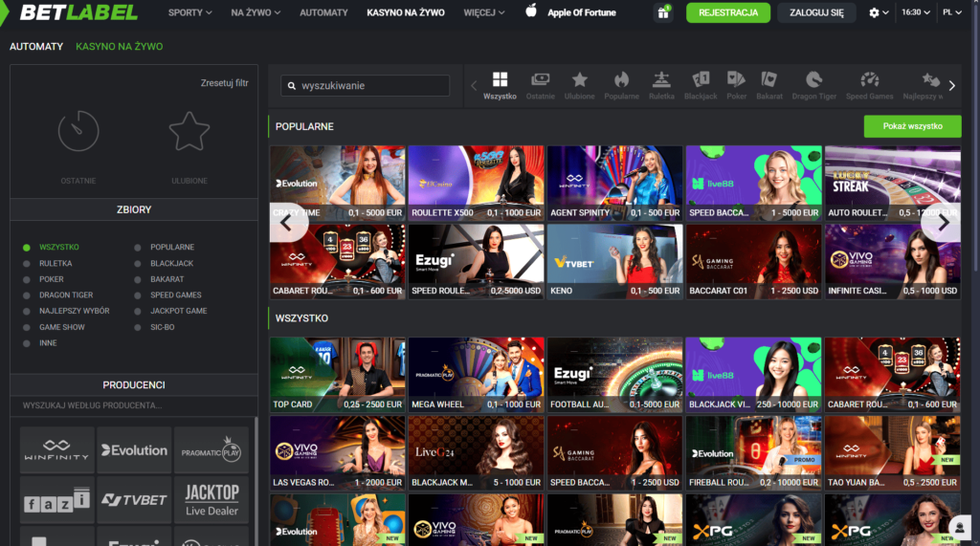Click the green Rejestracja button
980x546 pixels.
(x=727, y=12)
